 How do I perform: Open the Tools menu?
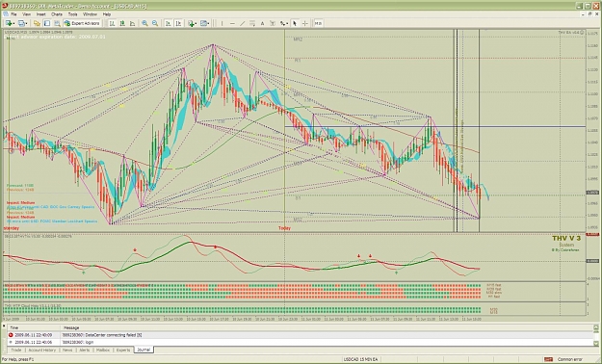coord(72,14)
